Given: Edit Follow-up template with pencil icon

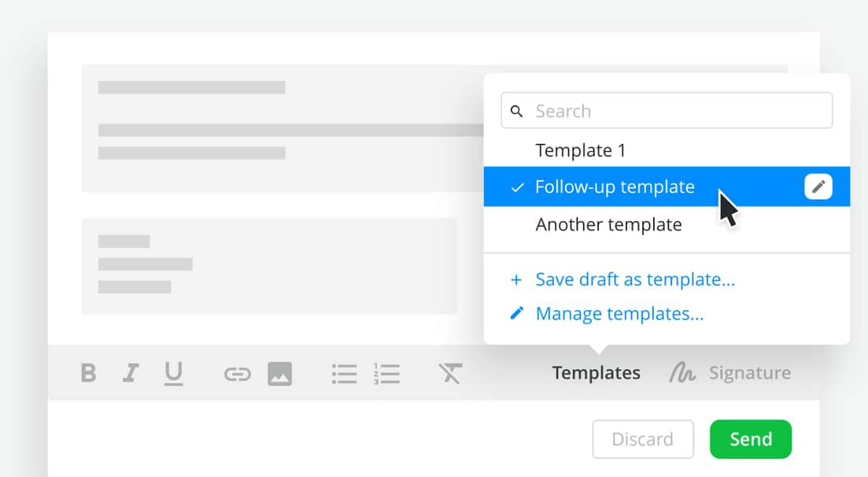Looking at the screenshot, I should 818,187.
